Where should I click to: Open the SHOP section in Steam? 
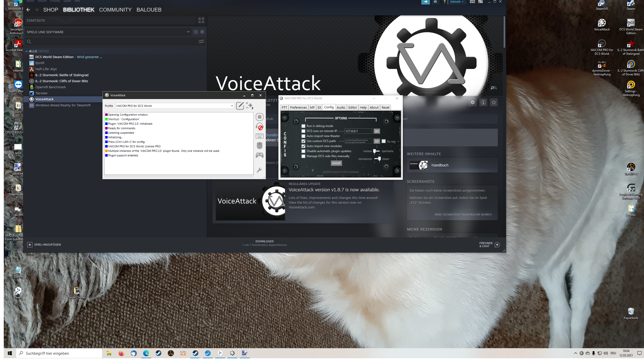(x=51, y=10)
